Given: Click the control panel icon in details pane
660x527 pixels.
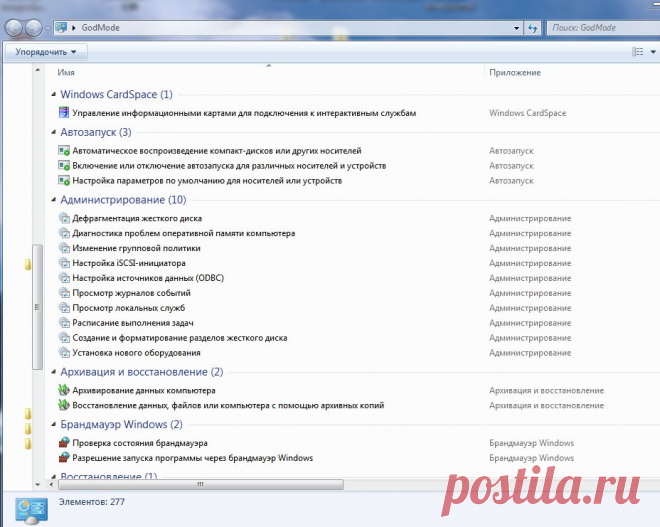Looking at the screenshot, I should point(31,511).
